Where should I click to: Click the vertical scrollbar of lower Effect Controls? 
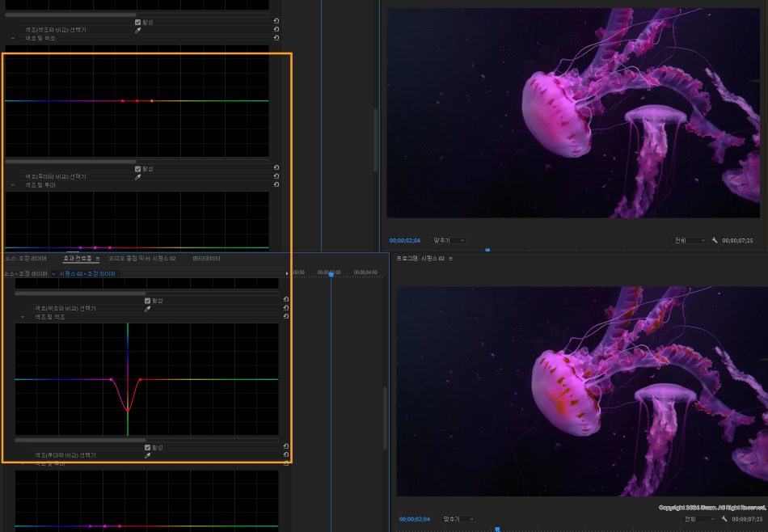coord(385,419)
